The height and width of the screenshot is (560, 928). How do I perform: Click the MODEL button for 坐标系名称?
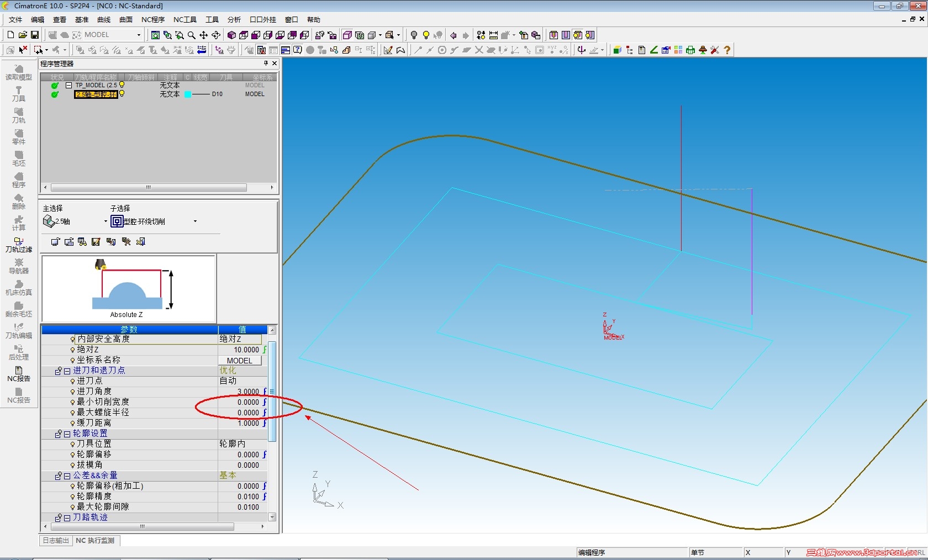240,360
